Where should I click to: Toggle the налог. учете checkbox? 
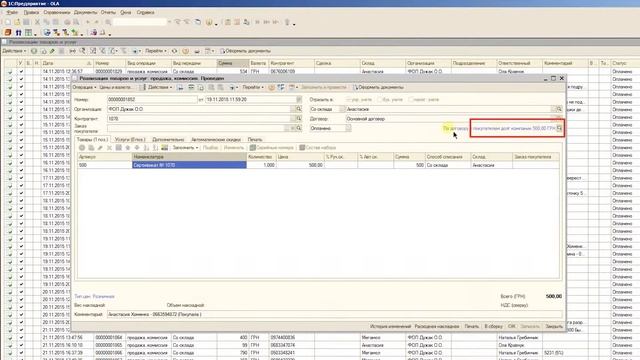(411, 100)
